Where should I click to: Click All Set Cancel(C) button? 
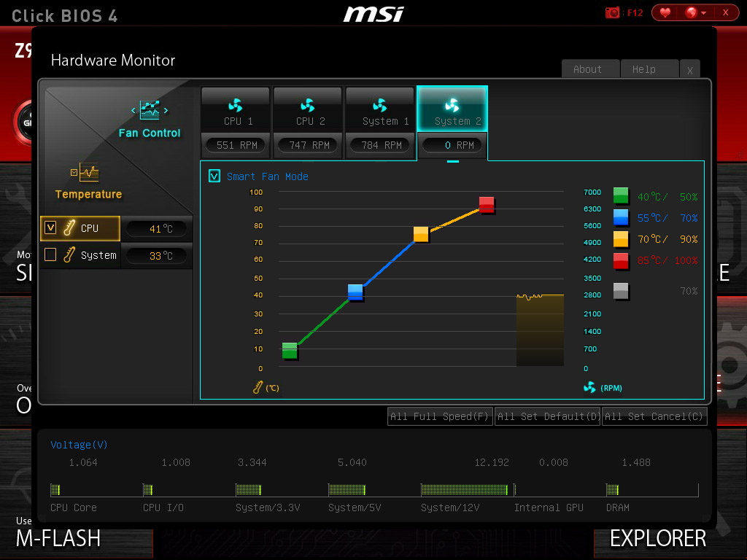click(654, 416)
